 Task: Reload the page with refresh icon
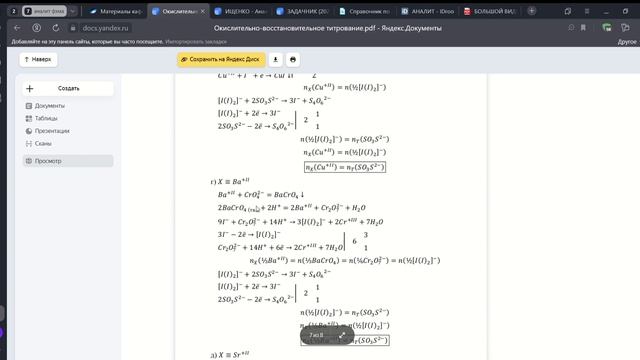point(56,28)
